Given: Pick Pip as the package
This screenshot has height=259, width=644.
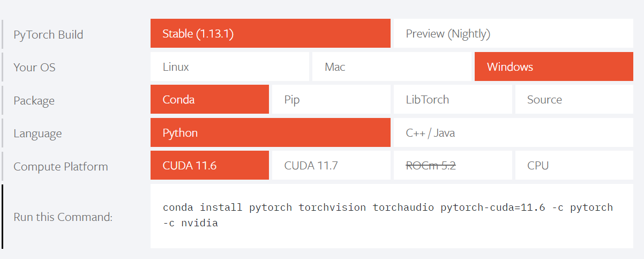Looking at the screenshot, I should 331,100.
